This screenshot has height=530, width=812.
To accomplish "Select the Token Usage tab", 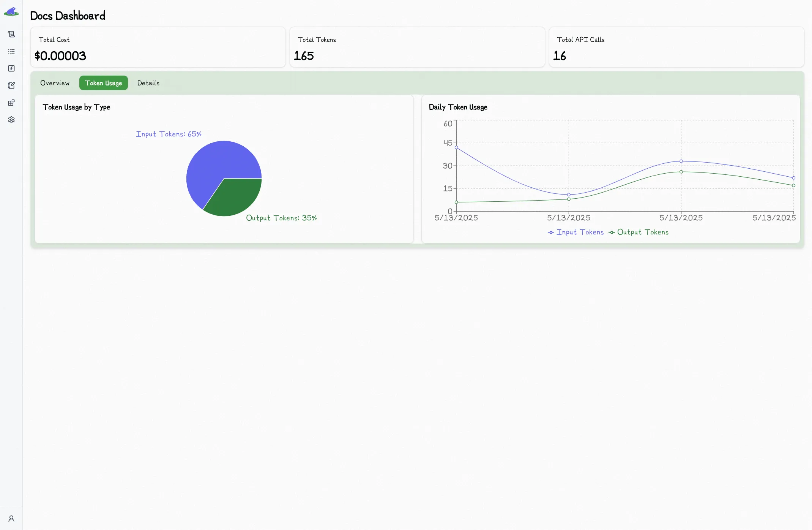I will pos(103,83).
